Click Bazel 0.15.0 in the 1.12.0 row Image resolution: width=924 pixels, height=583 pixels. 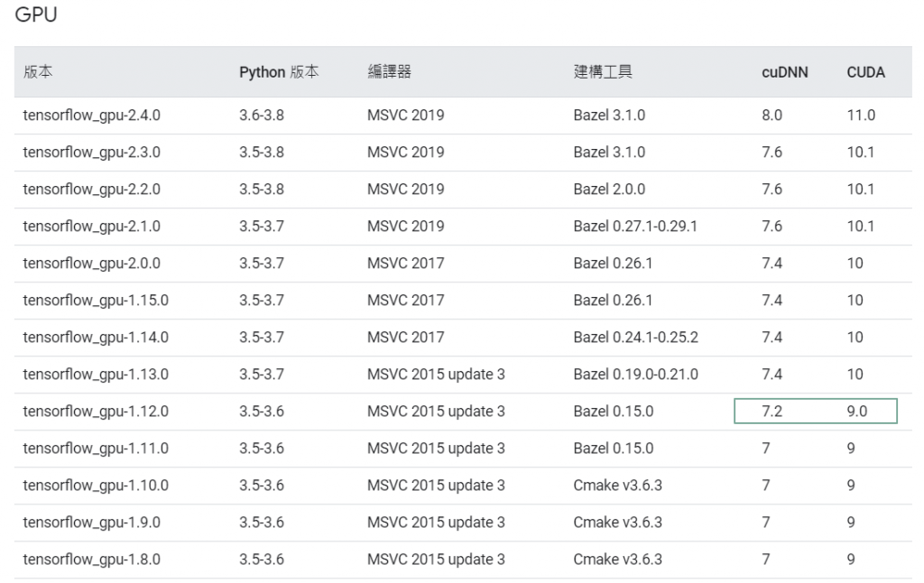tap(614, 412)
